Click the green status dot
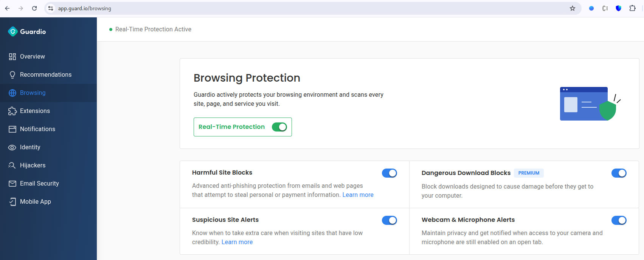644x260 pixels. [111, 29]
